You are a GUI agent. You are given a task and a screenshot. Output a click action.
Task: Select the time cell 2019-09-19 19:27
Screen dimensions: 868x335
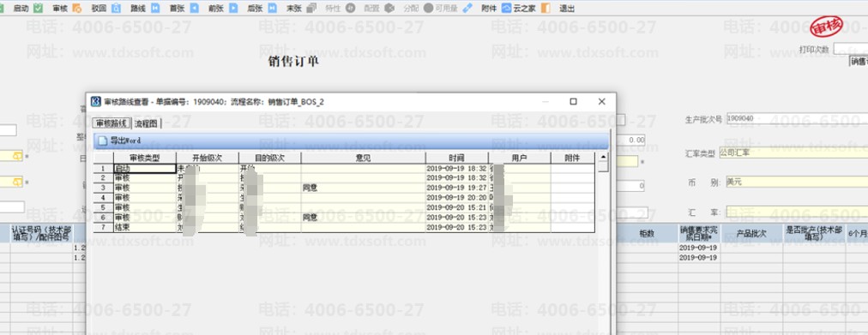(456, 188)
